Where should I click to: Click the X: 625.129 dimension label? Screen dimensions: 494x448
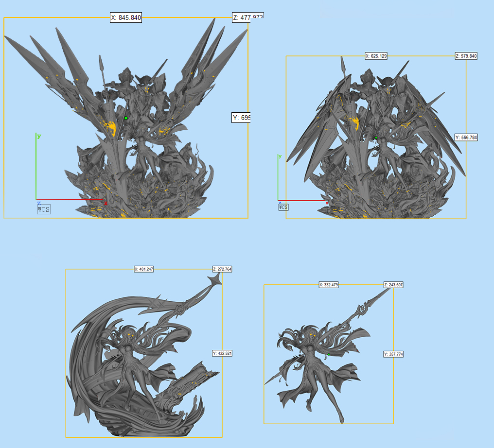pyautogui.click(x=376, y=56)
